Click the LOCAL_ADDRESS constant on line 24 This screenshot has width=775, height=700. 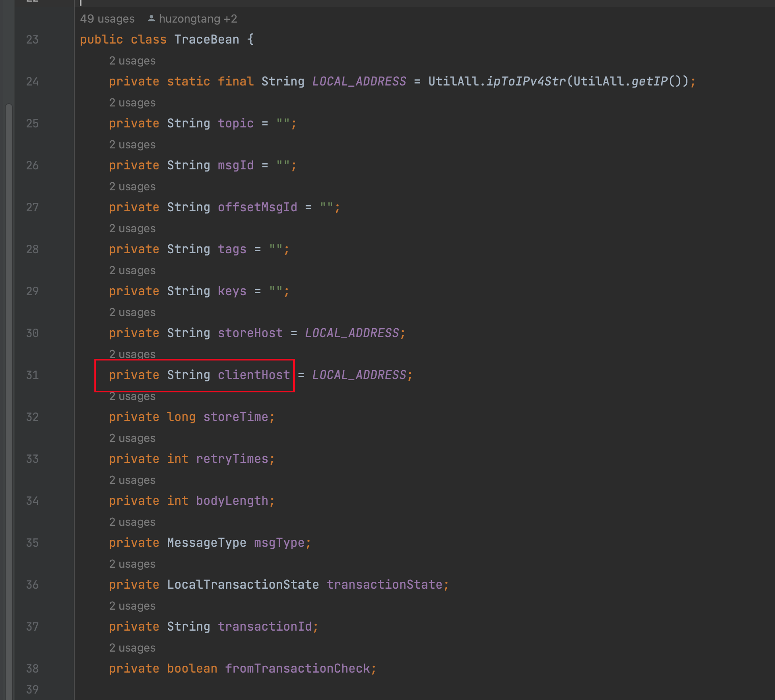pos(358,81)
